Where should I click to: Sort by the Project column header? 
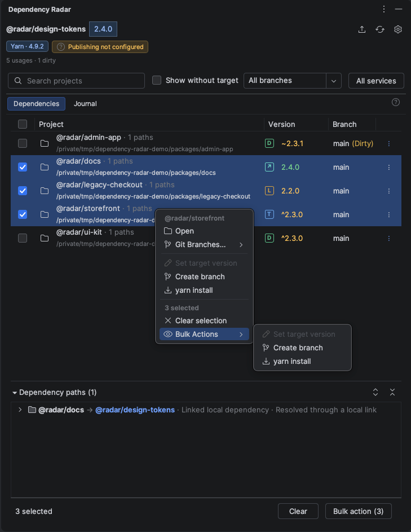51,124
